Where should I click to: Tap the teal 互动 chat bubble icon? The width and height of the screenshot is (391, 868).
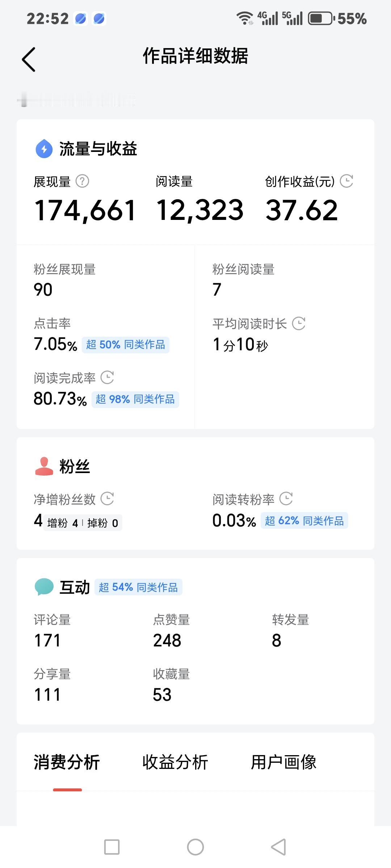44,587
